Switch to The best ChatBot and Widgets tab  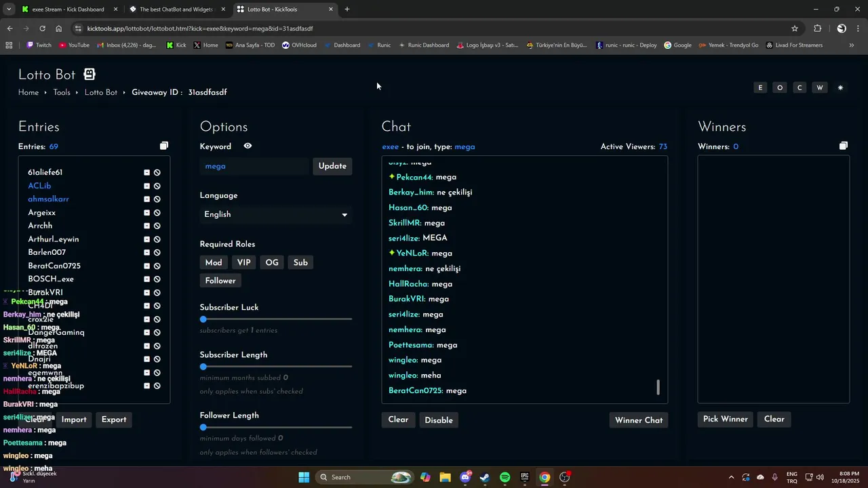coord(176,9)
